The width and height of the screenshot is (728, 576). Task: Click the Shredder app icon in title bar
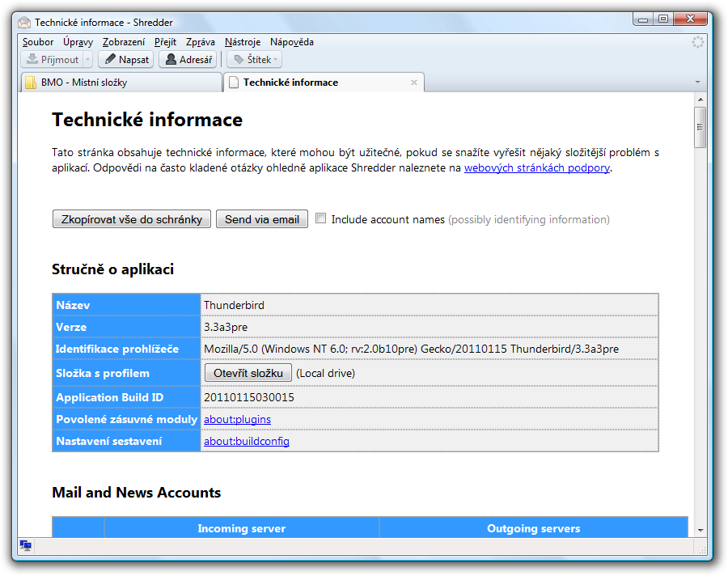point(24,23)
